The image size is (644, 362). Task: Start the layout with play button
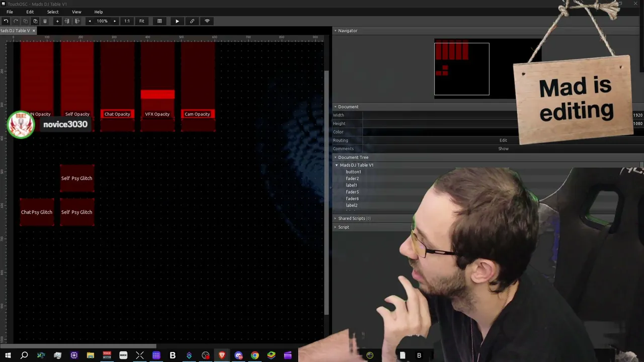(177, 21)
